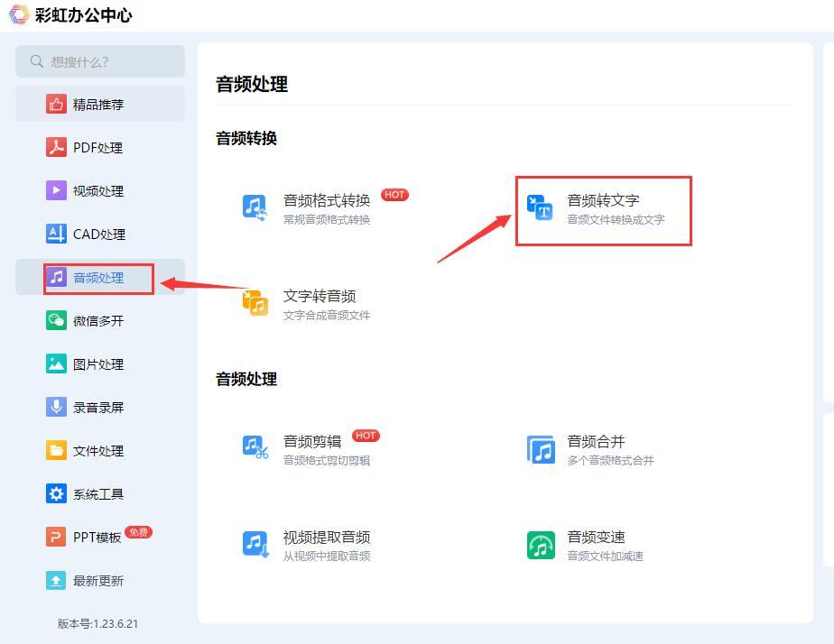Viewport: 834px width, 644px height.
Task: Click the 视频处理 purple play icon
Action: point(56,190)
